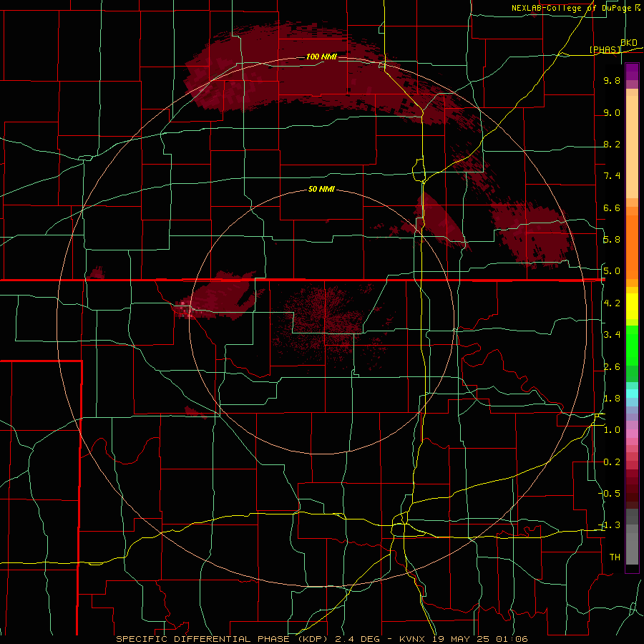
Task: Click the "0.2" color scale value
Action: 612,462
